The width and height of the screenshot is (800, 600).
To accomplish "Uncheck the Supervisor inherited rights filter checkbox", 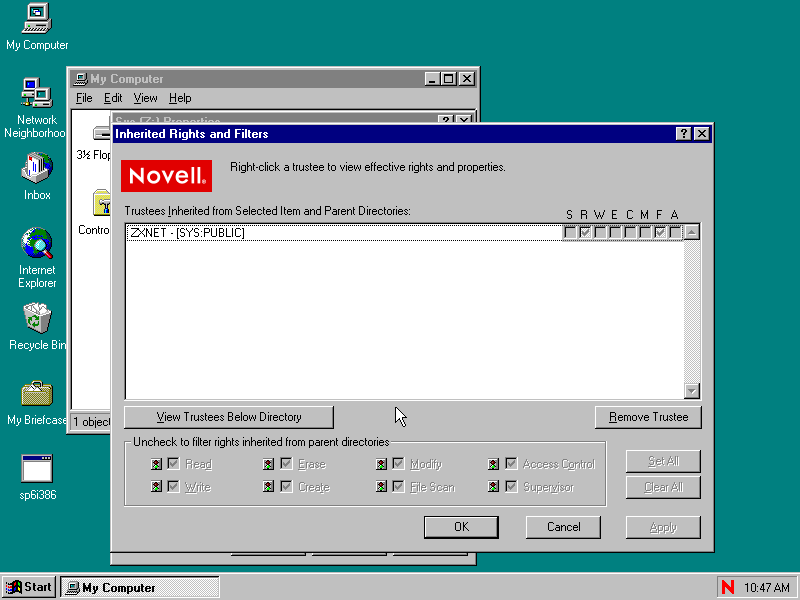I will 511,487.
